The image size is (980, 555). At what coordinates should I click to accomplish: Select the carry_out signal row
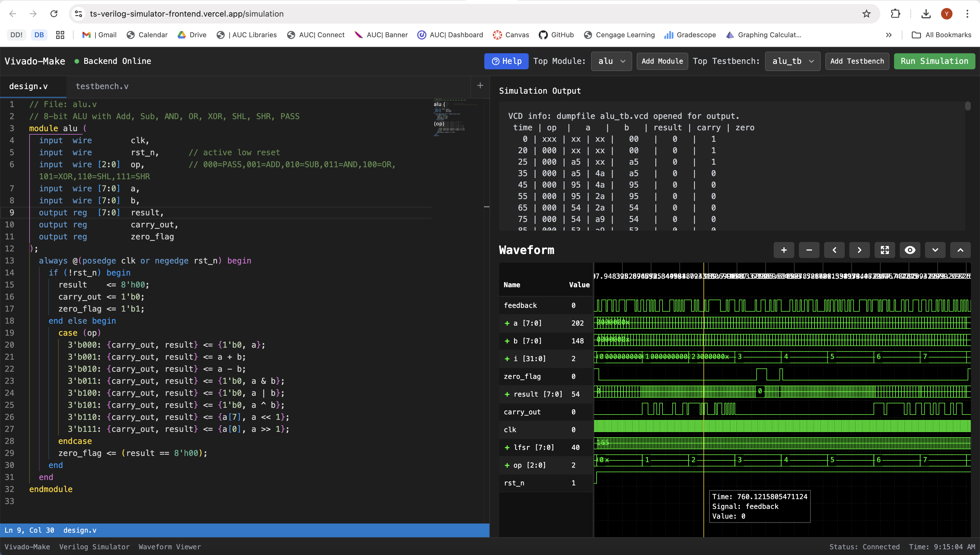click(x=546, y=412)
